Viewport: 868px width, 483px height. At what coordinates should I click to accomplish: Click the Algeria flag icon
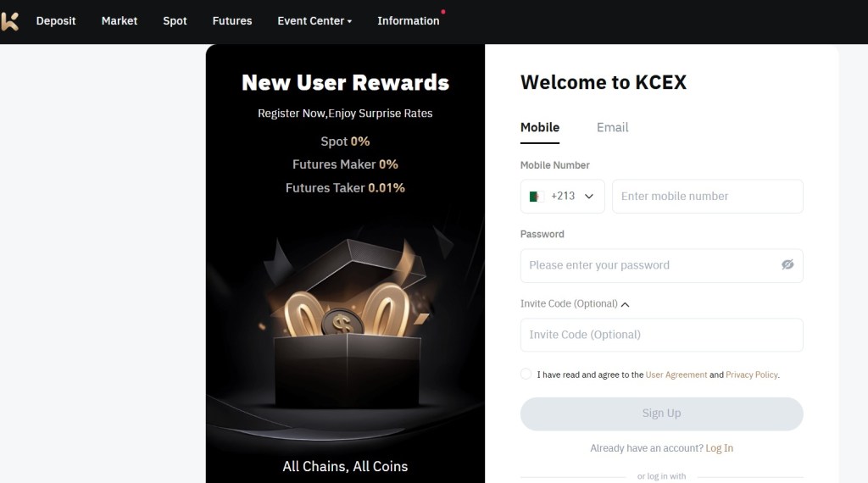536,197
